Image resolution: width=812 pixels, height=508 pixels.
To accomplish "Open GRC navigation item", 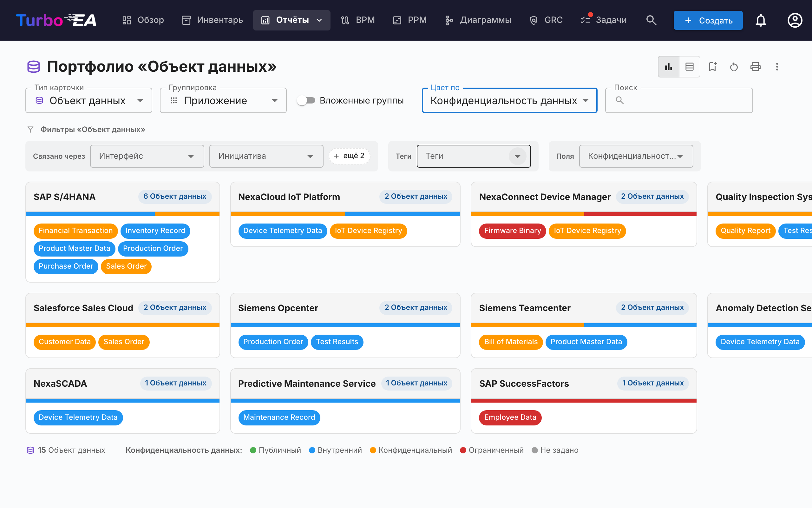I will (x=546, y=20).
